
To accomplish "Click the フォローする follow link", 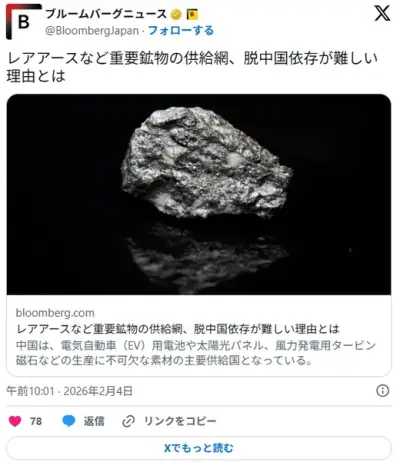I will 181,31.
